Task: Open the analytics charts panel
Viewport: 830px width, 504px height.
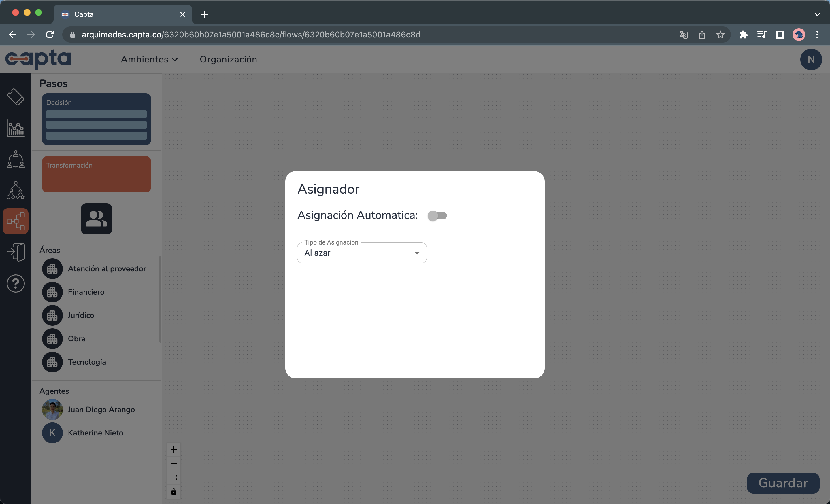Action: click(x=16, y=128)
